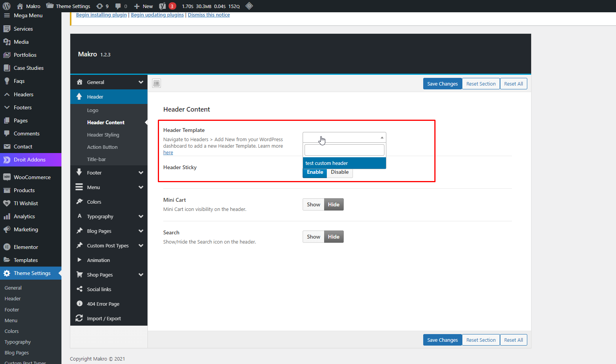Open the Header tab in options panel
Image resolution: width=616 pixels, height=364 pixels.
click(109, 97)
